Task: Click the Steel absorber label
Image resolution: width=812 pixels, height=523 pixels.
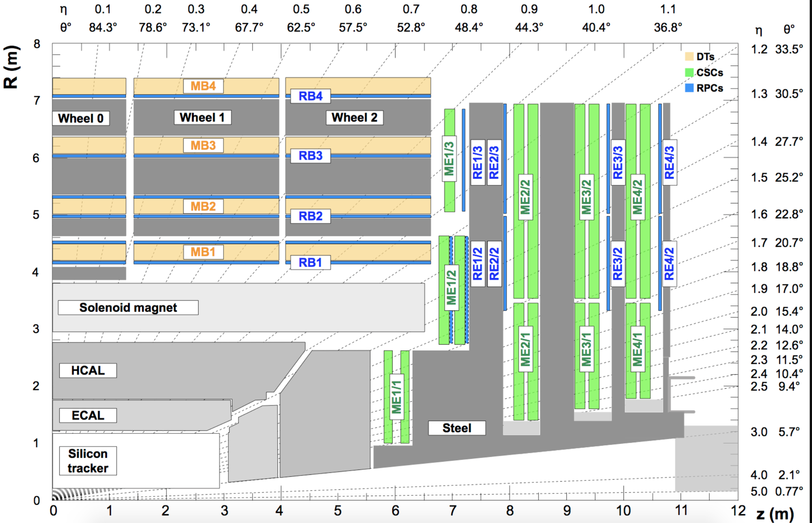Action: (456, 428)
